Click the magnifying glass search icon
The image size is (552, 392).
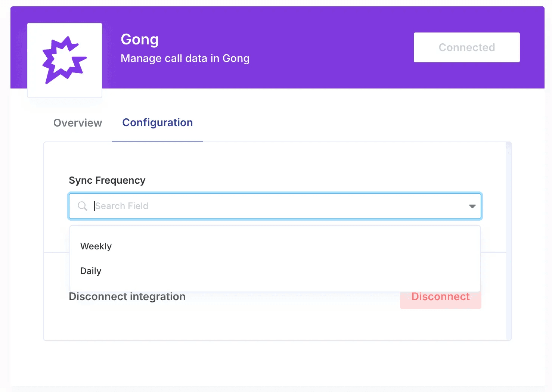click(x=82, y=206)
